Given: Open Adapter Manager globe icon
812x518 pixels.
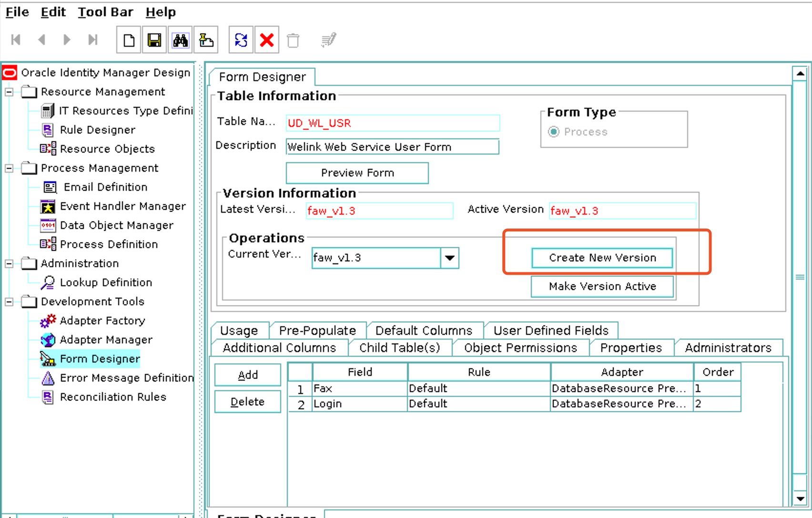Looking at the screenshot, I should tap(48, 340).
